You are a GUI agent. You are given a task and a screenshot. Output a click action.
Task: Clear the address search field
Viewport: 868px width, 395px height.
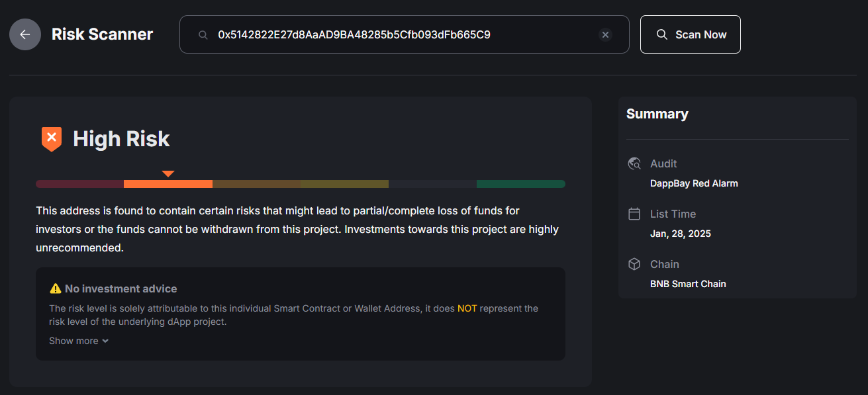click(x=605, y=34)
